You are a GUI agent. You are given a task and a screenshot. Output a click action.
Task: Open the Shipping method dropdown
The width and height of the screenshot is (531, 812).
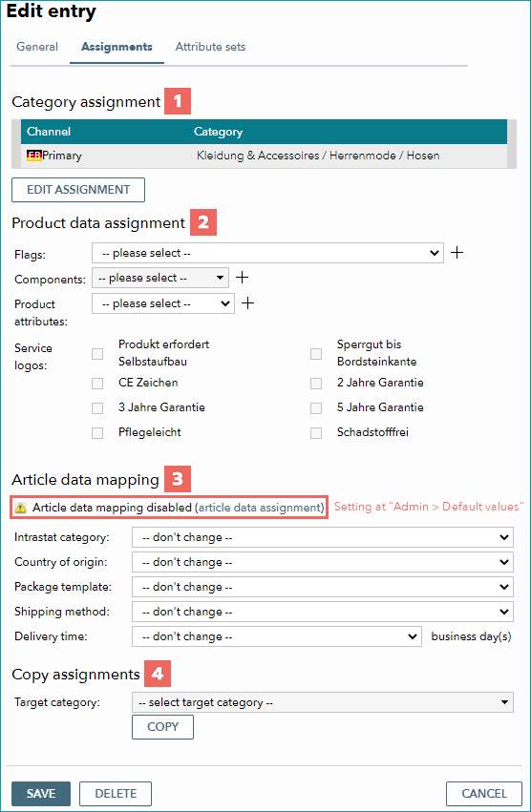click(323, 613)
